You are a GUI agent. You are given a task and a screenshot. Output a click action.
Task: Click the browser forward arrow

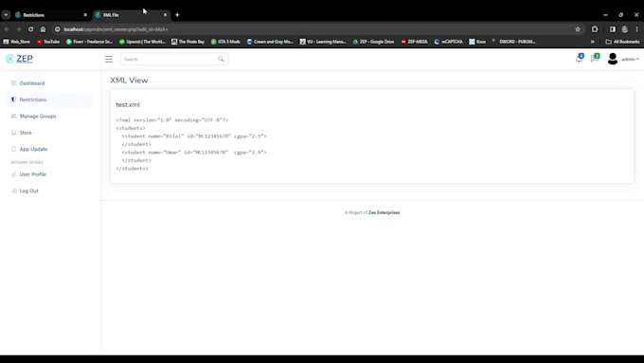[19, 29]
